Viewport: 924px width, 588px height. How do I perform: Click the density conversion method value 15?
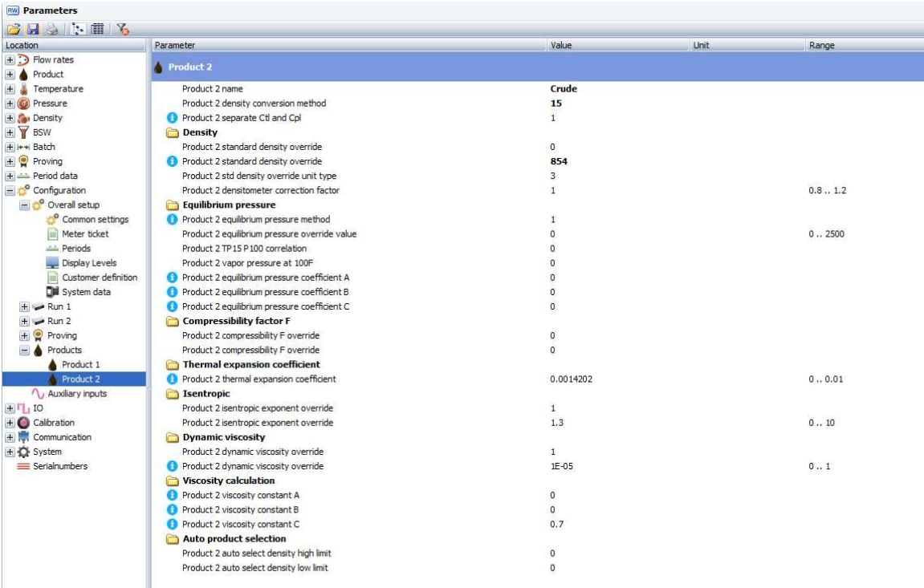pyautogui.click(x=556, y=103)
